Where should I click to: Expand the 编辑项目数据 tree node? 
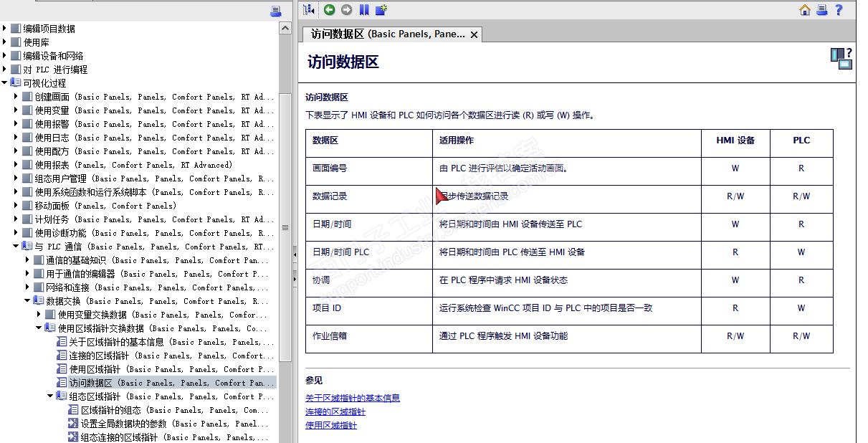coord(5,29)
